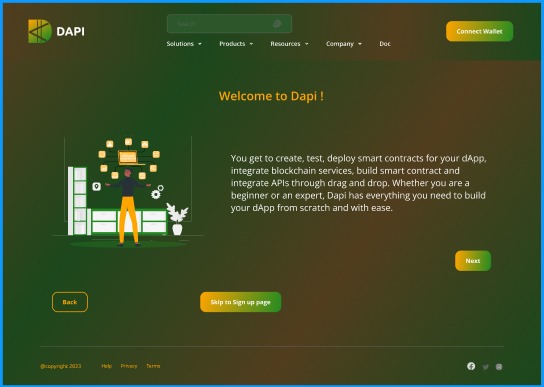Expand the Resources dropdown arrow

point(307,44)
